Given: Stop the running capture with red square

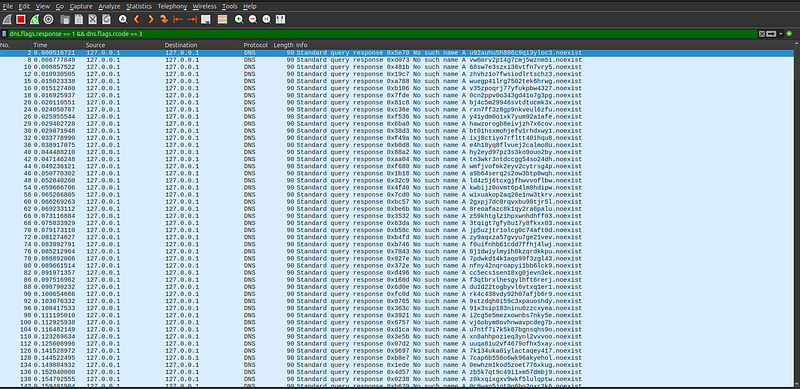Looking at the screenshot, I should [20, 19].
